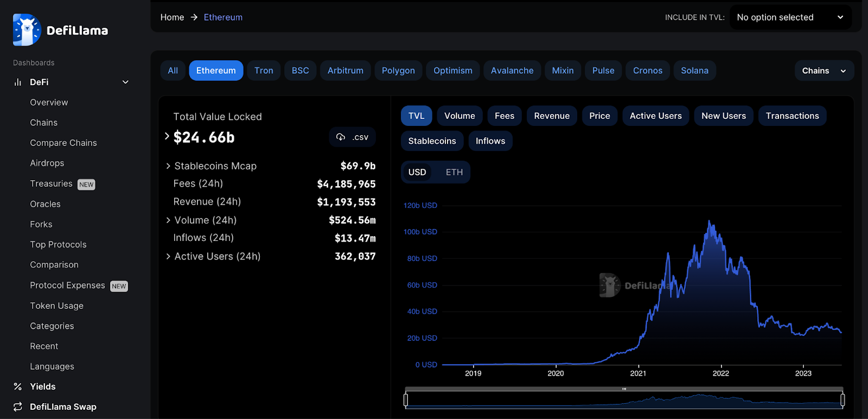Viewport: 868px width, 419px height.
Task: Click the Ethereum breadcrumb link
Action: [223, 17]
